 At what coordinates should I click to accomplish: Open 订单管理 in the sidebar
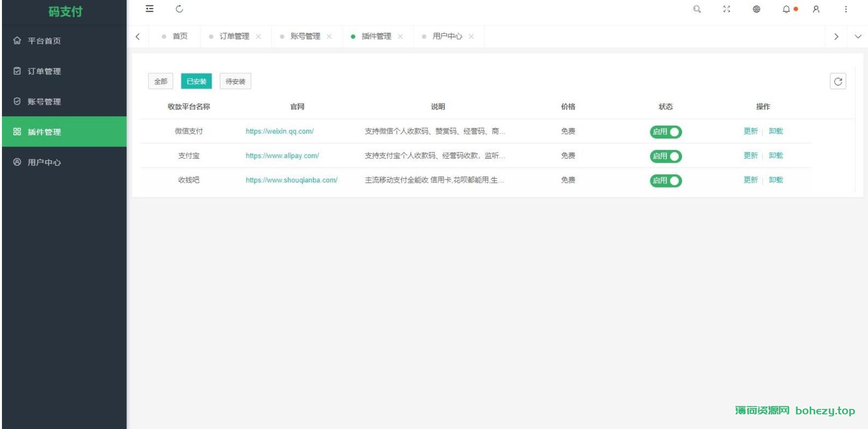[64, 71]
